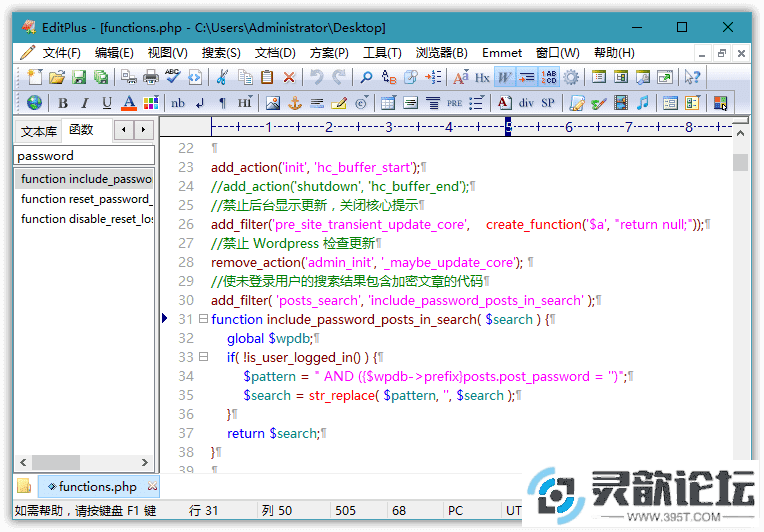Open the 编辑(E) menu
764x532 pixels.
[x=114, y=53]
